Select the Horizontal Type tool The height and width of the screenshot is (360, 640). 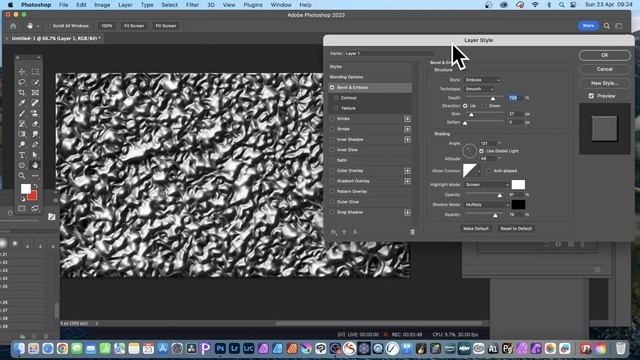pyautogui.click(x=22, y=155)
